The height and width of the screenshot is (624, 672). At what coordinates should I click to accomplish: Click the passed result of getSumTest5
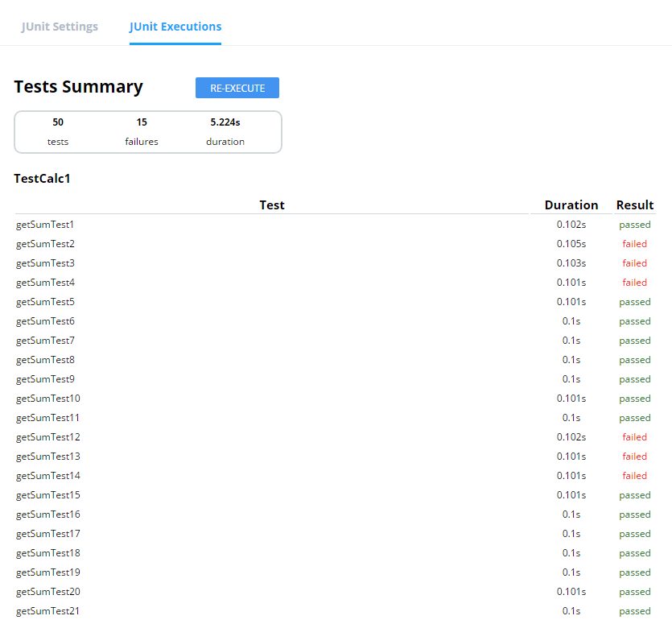(x=635, y=302)
